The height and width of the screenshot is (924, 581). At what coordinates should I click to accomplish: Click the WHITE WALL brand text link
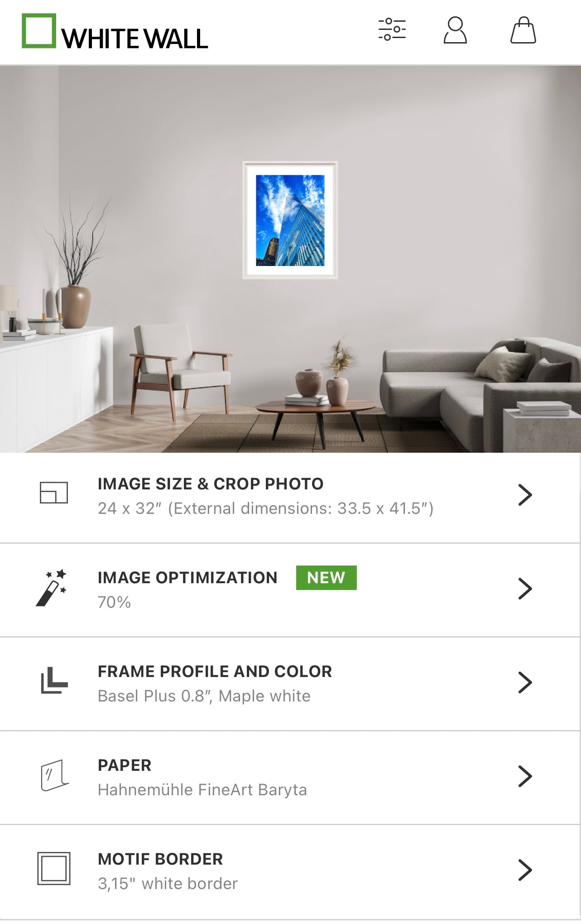(135, 39)
